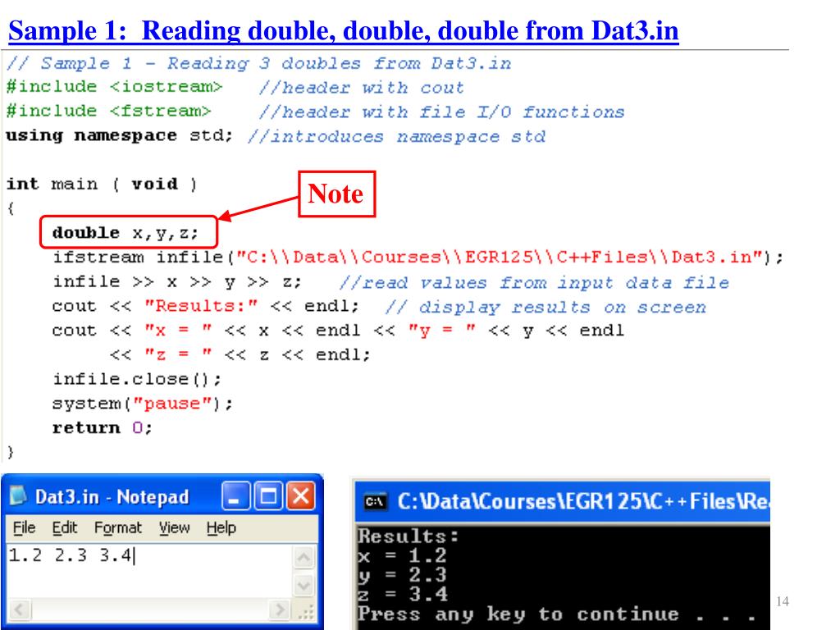This screenshot has width=840, height=630.
Task: Click the '// display results on screen' comment
Action: point(546,307)
